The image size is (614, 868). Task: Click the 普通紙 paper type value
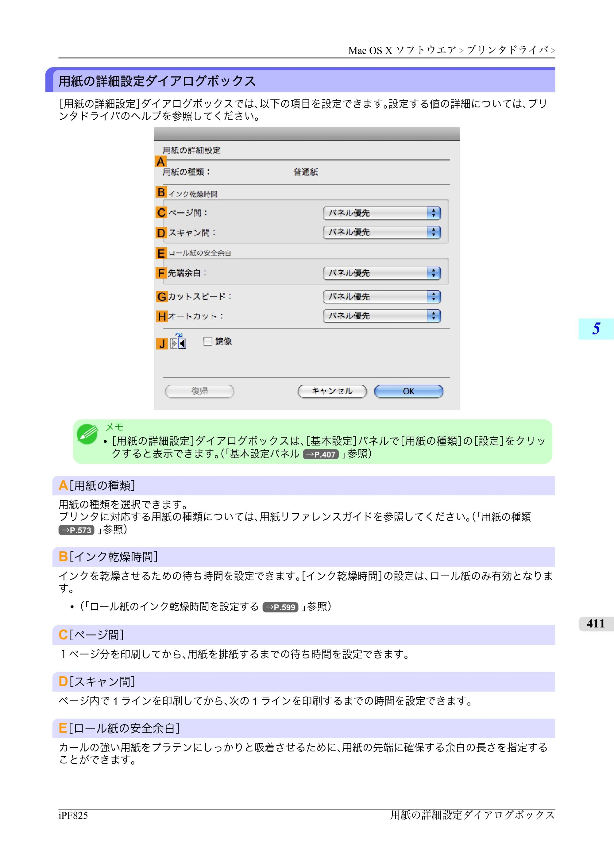point(306,172)
